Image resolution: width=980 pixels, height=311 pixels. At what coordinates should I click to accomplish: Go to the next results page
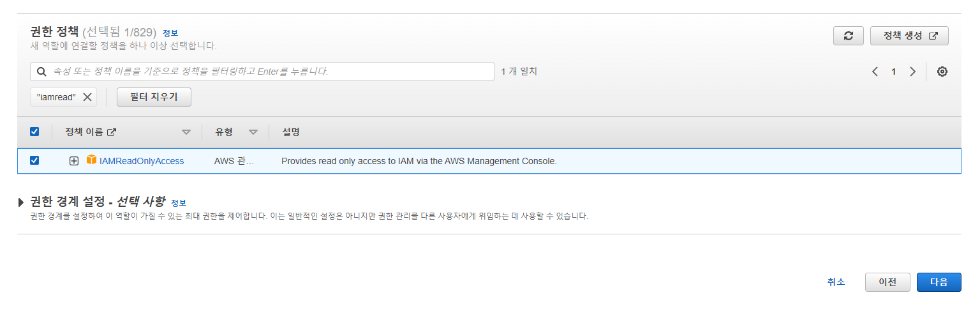pyautogui.click(x=912, y=72)
